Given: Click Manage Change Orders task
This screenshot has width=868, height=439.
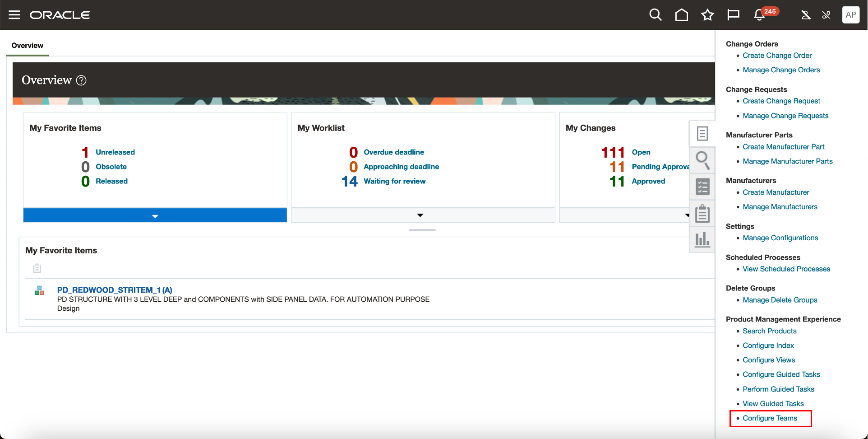Looking at the screenshot, I should coord(781,70).
